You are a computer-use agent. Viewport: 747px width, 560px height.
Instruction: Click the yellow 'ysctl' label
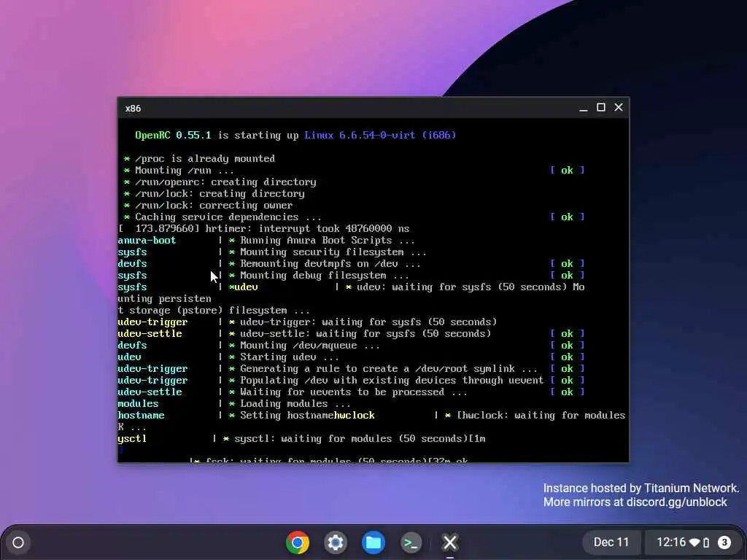pyautogui.click(x=132, y=438)
